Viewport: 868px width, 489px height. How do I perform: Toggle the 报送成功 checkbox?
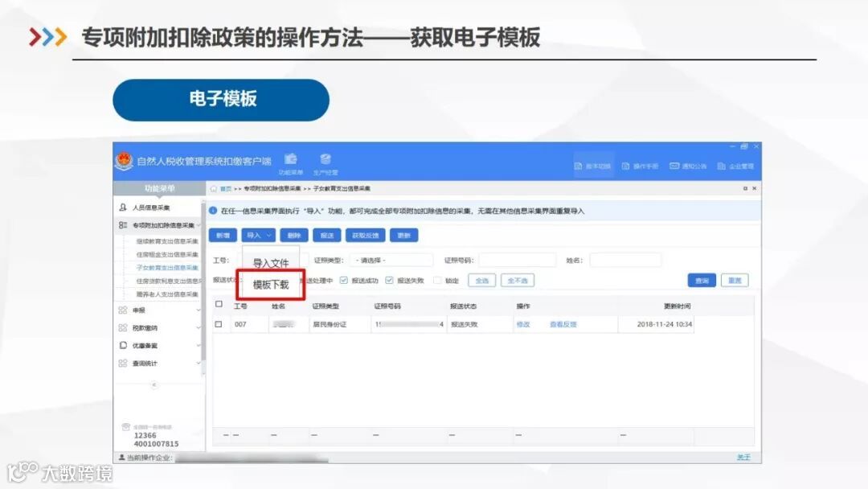[x=344, y=280]
